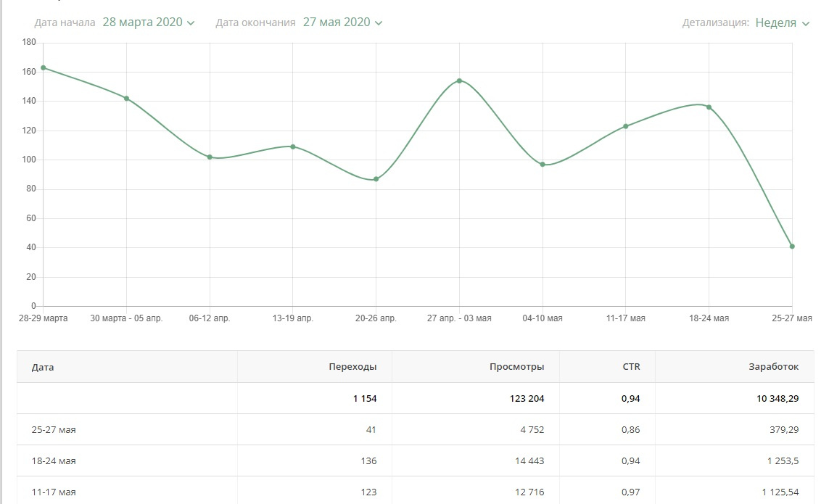The width and height of the screenshot is (829, 504).
Task: Click the chart point for 28-29 марта
Action: [44, 67]
